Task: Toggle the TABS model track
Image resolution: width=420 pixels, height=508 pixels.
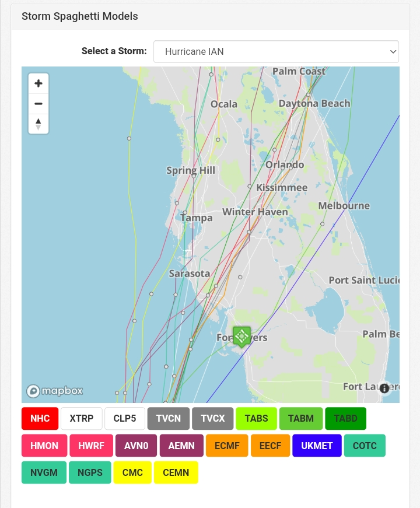Action: 256,418
